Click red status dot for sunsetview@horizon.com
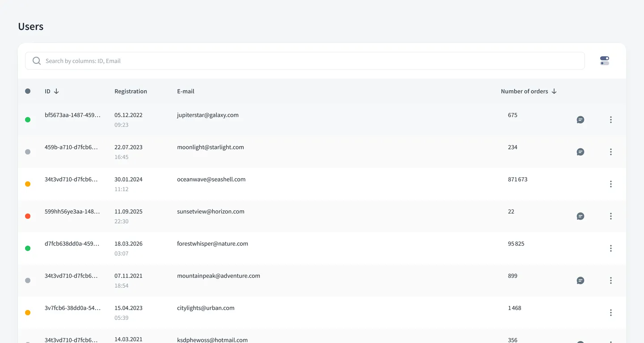 click(28, 216)
